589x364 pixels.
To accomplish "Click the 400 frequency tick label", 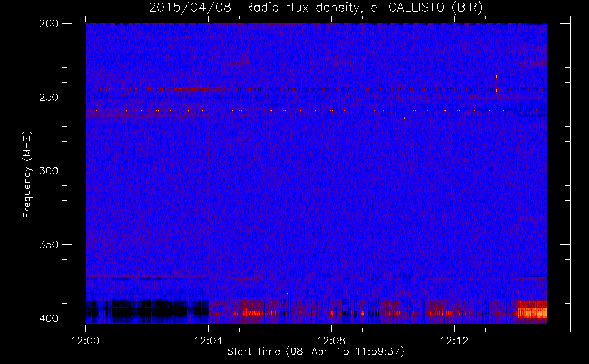I will pos(49,318).
